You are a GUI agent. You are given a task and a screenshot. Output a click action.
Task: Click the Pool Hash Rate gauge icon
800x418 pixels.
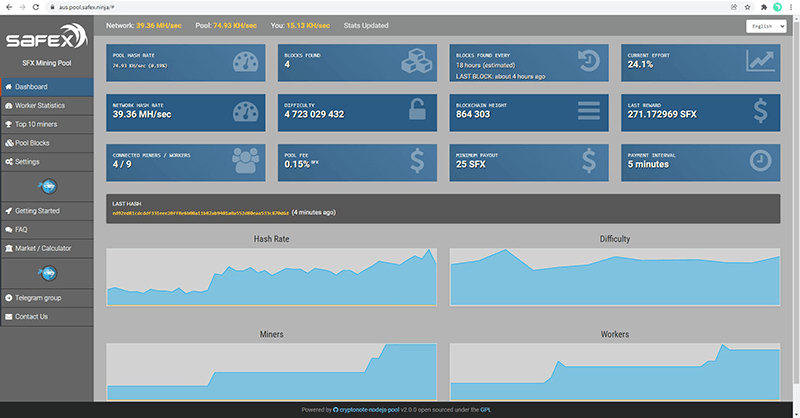click(x=245, y=62)
